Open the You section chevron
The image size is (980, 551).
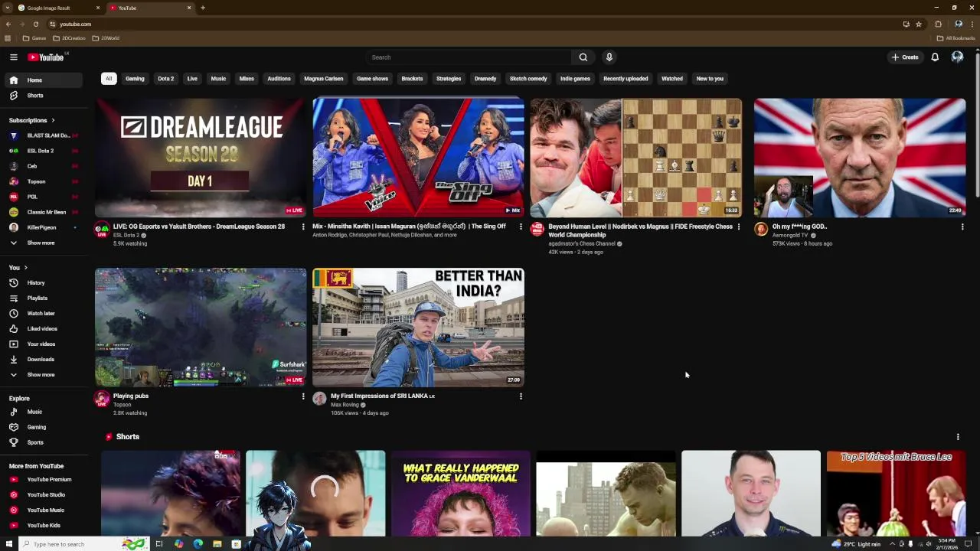pos(25,268)
